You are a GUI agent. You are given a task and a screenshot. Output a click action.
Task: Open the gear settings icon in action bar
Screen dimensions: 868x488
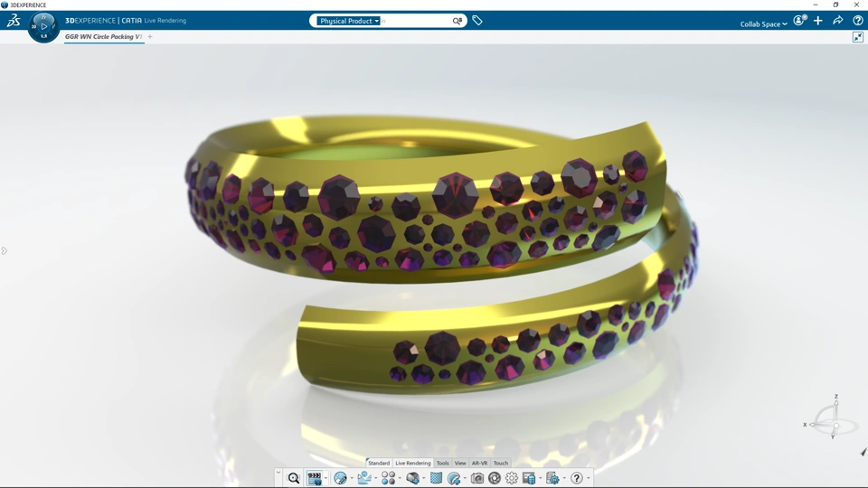(x=512, y=478)
